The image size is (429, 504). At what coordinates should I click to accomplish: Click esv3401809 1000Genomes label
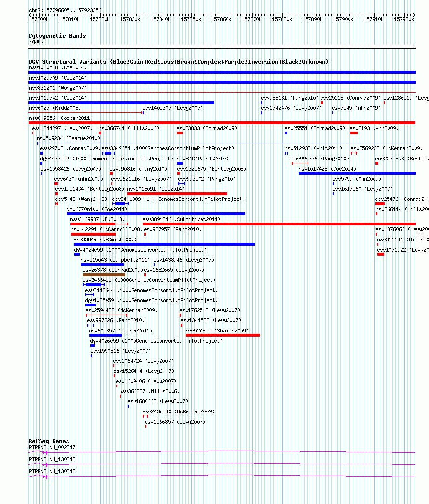pos(178,199)
